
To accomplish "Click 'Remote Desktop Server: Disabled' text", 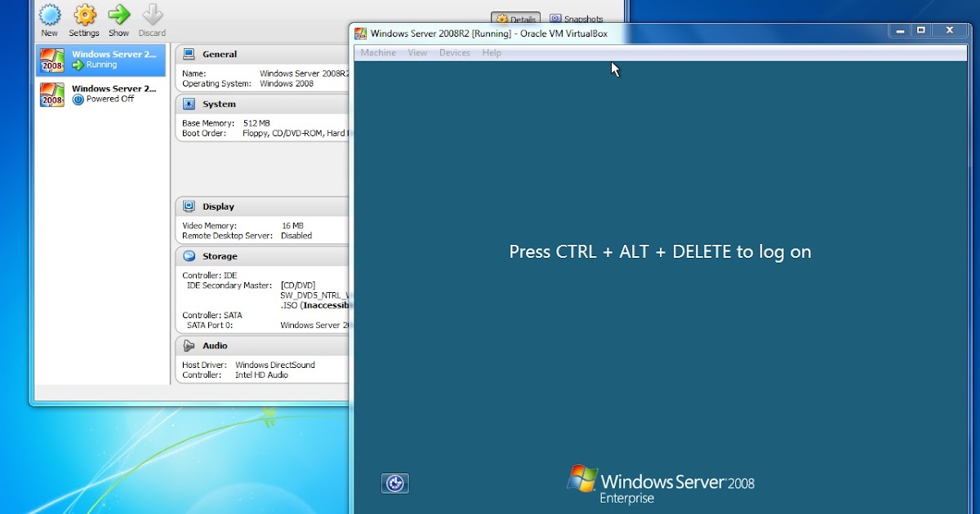I will pos(247,236).
